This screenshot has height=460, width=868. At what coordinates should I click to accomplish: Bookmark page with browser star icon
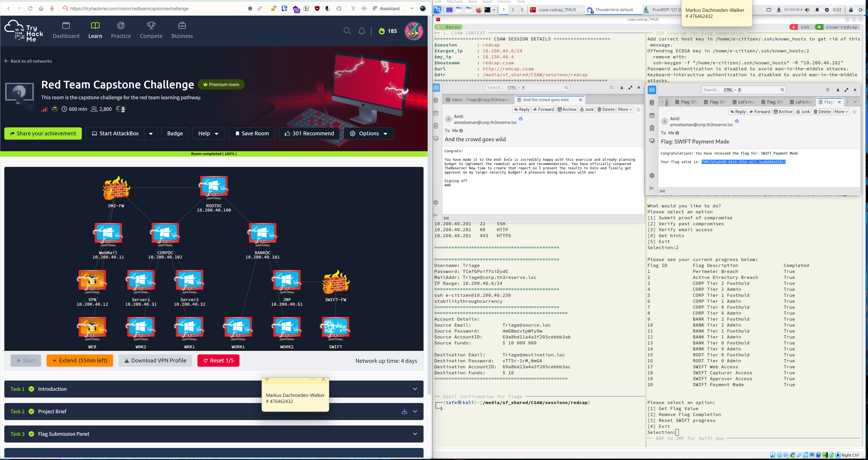point(250,8)
